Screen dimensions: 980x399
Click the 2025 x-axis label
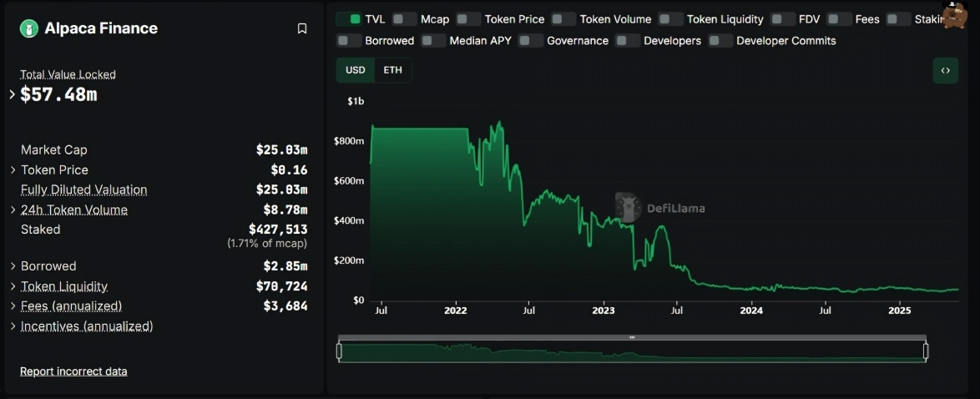click(899, 310)
